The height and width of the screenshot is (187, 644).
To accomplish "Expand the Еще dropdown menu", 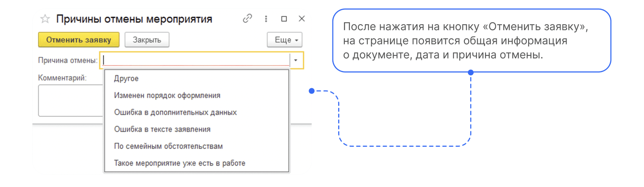I will pyautogui.click(x=285, y=40).
